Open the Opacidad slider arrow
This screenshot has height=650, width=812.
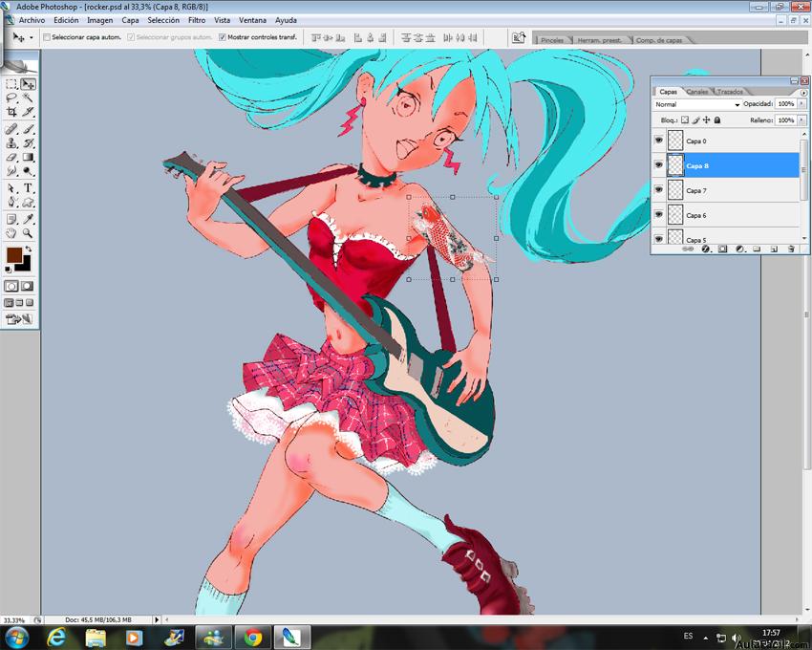[802, 104]
